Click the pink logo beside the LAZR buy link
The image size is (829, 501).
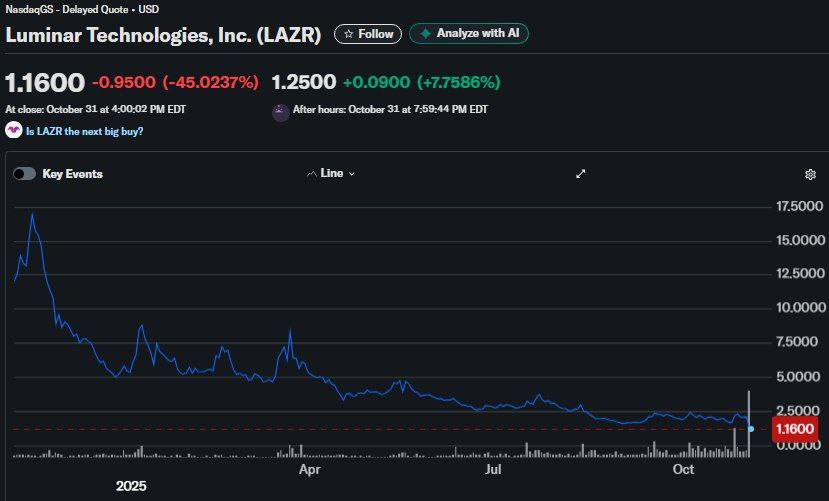pos(14,130)
